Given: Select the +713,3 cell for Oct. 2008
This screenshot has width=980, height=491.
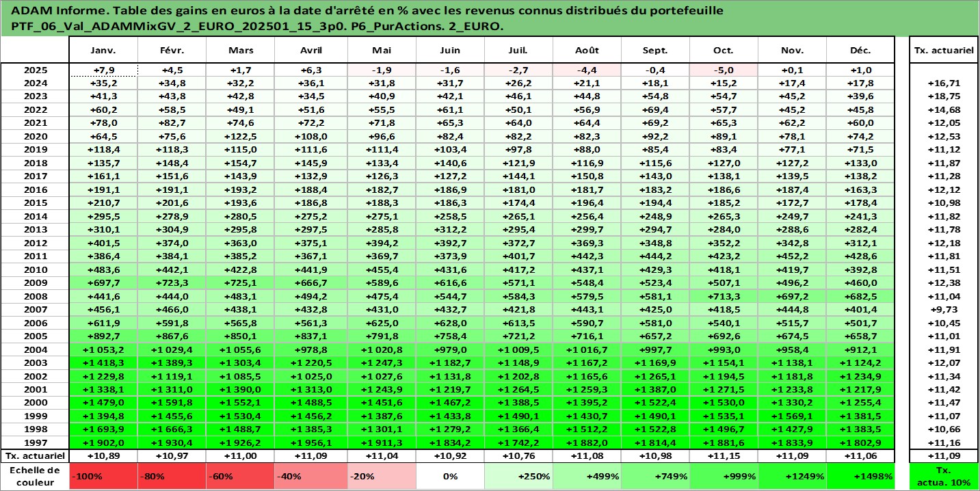Looking at the screenshot, I should pos(724,296).
